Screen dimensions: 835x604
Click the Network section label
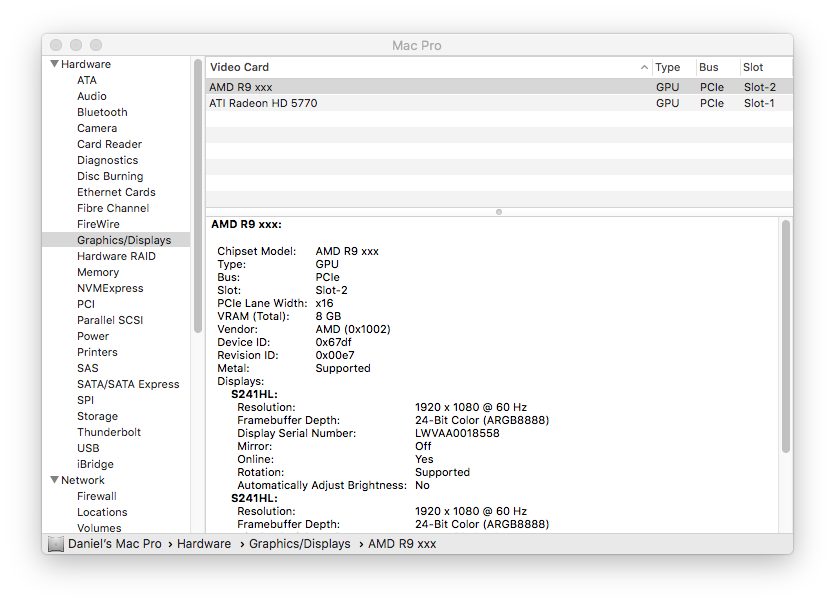(x=83, y=480)
